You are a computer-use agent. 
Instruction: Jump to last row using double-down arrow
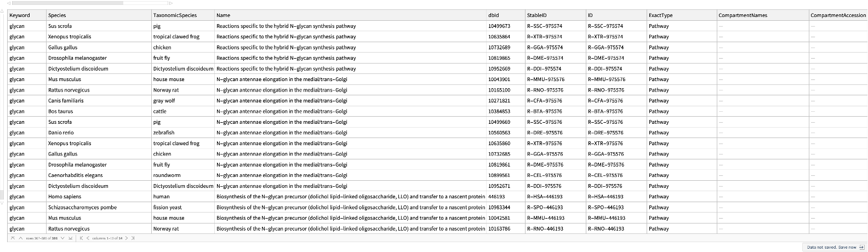click(70, 238)
